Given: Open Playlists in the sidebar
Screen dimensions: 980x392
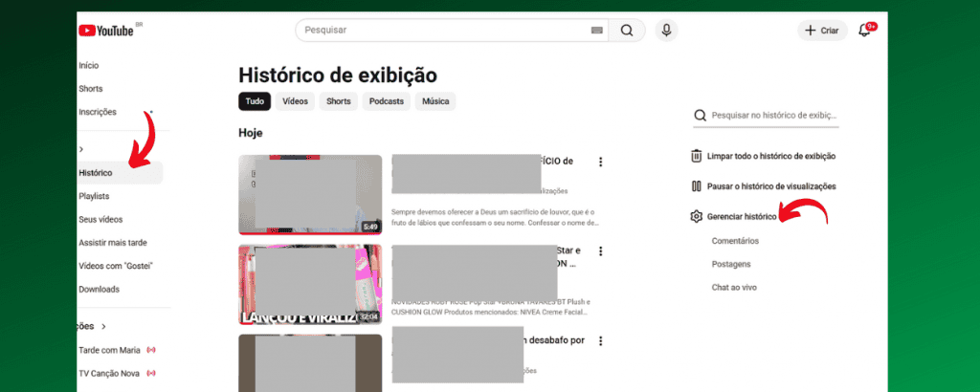Looking at the screenshot, I should (94, 196).
